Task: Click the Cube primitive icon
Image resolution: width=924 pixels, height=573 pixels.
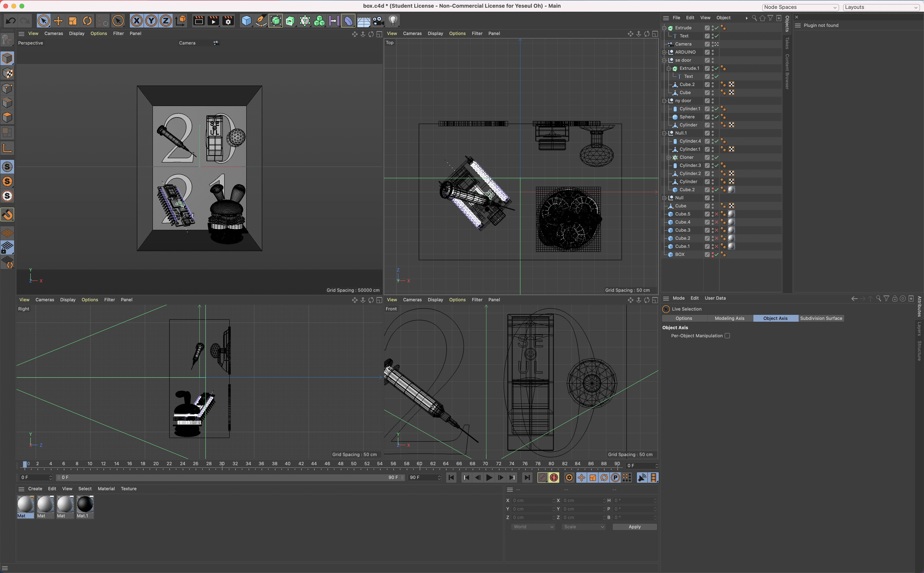Action: pyautogui.click(x=246, y=21)
